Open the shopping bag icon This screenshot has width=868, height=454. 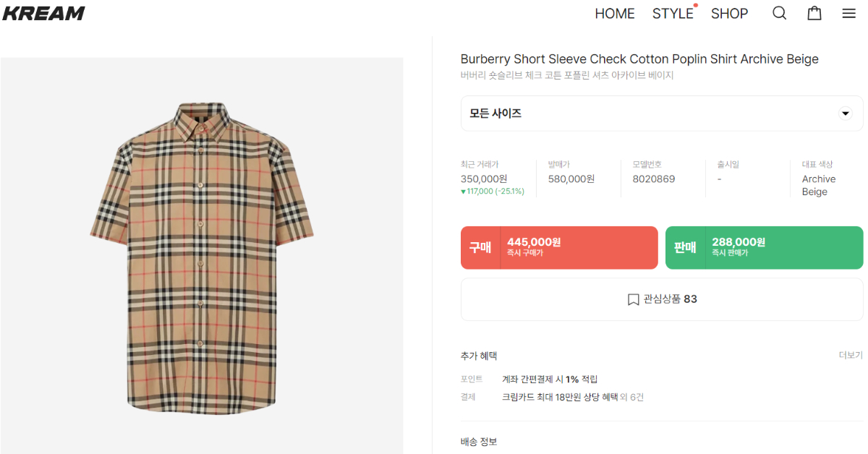814,13
